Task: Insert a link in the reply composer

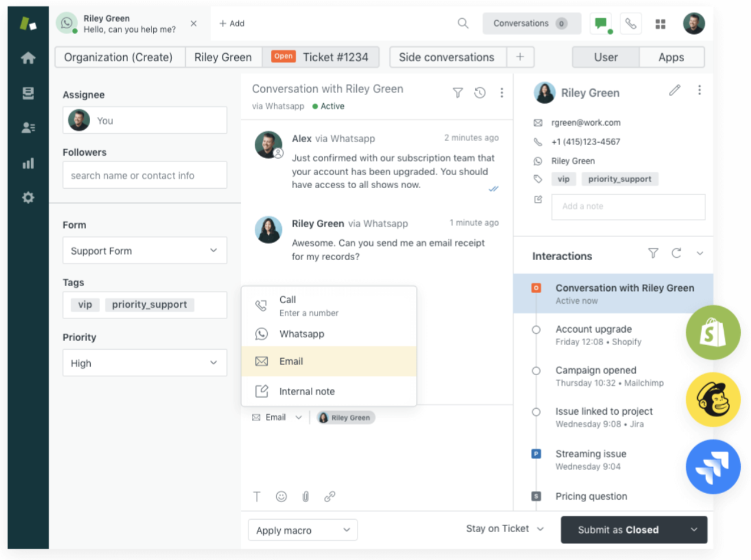Action: (x=330, y=497)
